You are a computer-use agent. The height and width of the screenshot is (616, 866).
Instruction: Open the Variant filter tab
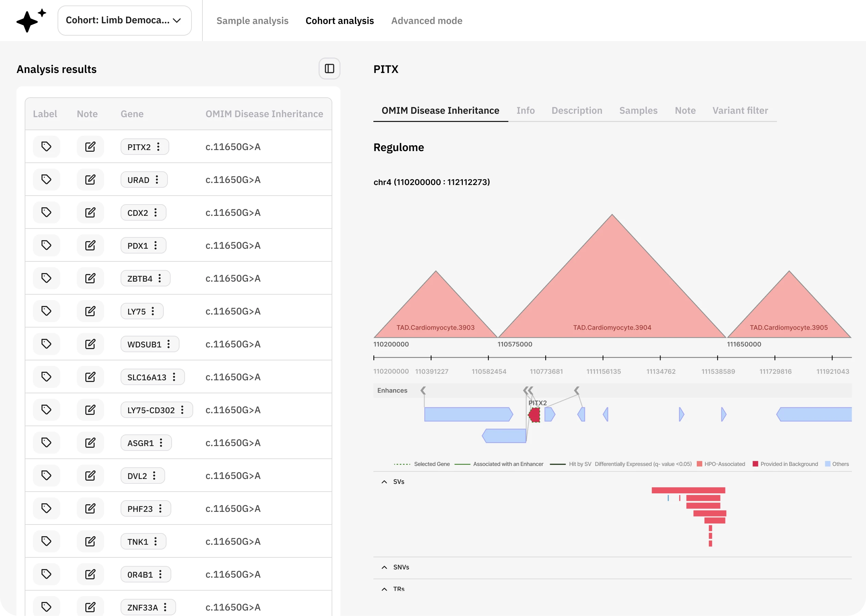pos(740,110)
